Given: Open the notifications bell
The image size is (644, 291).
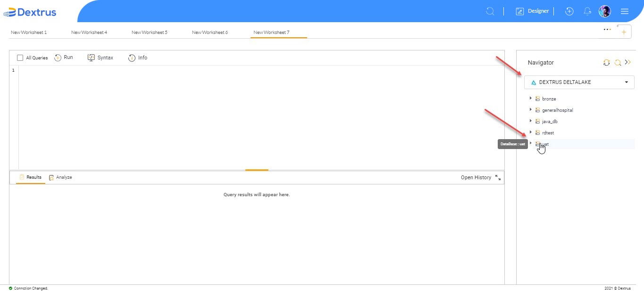Looking at the screenshot, I should [x=587, y=11].
